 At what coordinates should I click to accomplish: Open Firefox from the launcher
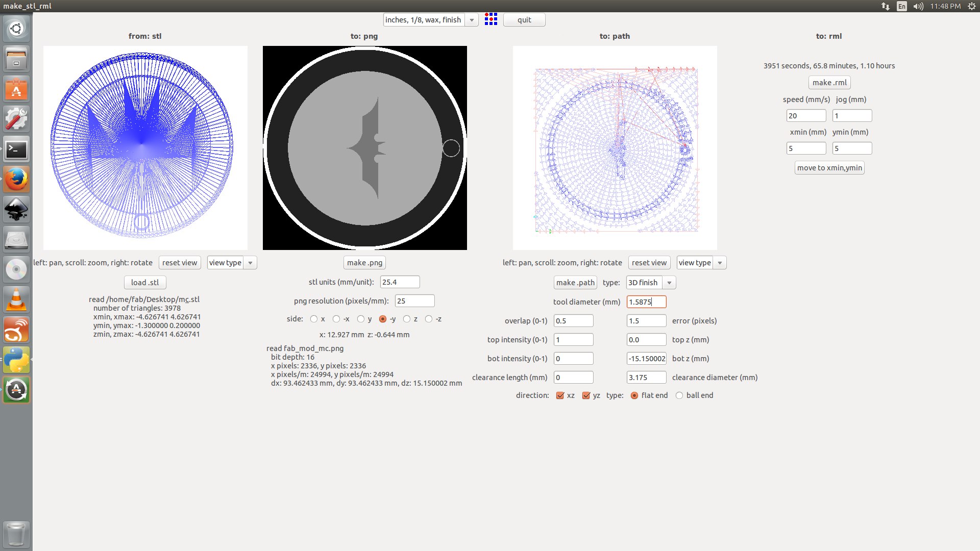16,179
